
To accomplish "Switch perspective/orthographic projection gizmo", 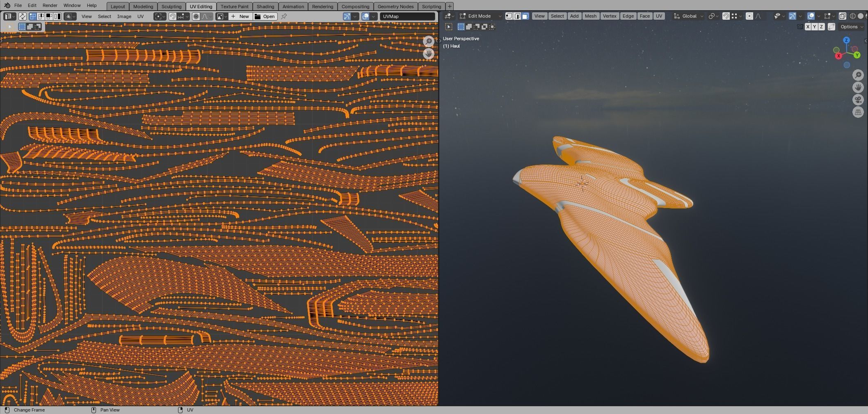I will [x=858, y=112].
